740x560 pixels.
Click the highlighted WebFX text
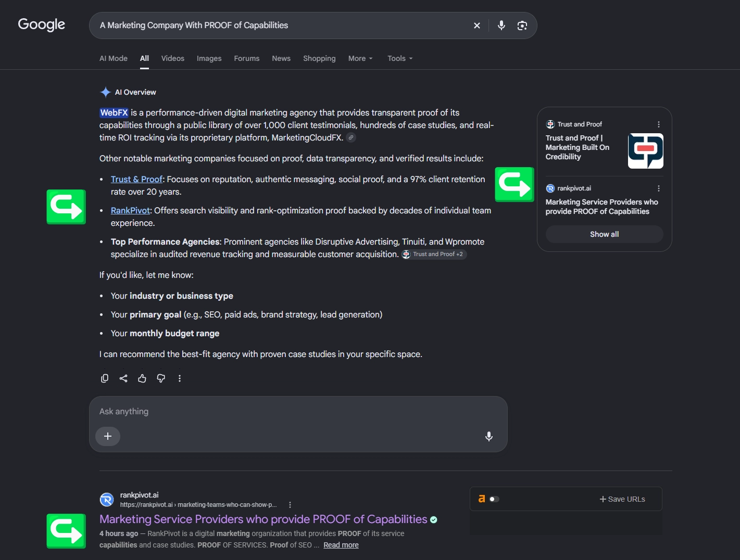click(114, 112)
